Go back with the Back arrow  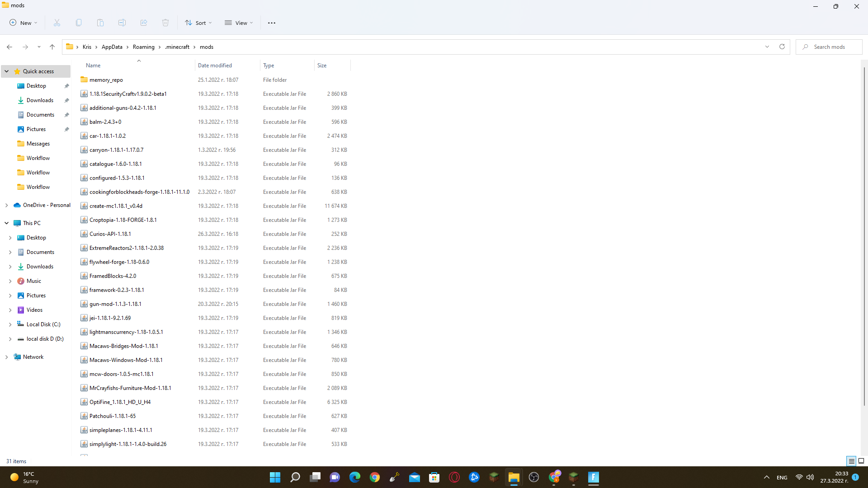coord(9,47)
